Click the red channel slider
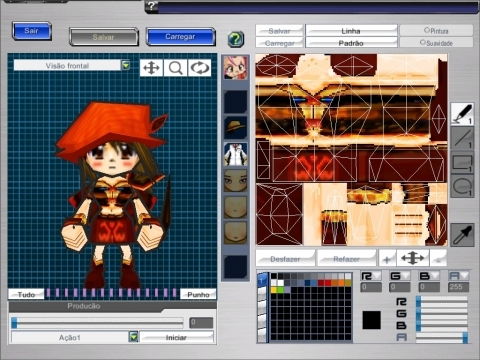 pos(442,302)
